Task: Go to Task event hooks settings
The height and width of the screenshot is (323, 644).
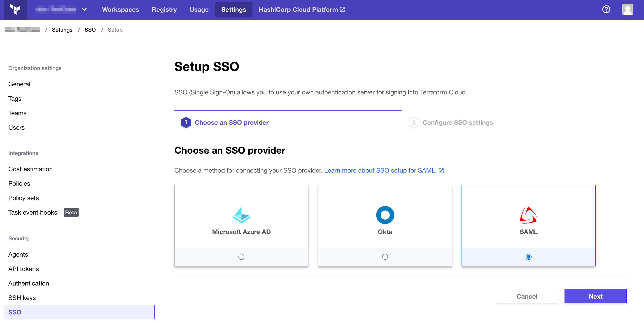Action: pos(33,213)
